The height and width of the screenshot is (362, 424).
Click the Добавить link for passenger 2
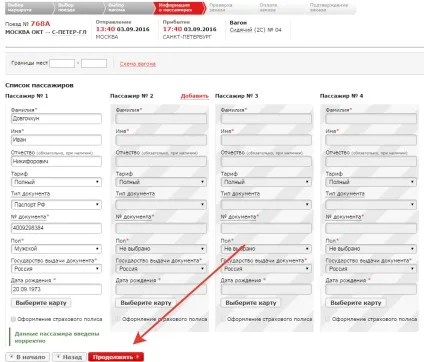(194, 96)
